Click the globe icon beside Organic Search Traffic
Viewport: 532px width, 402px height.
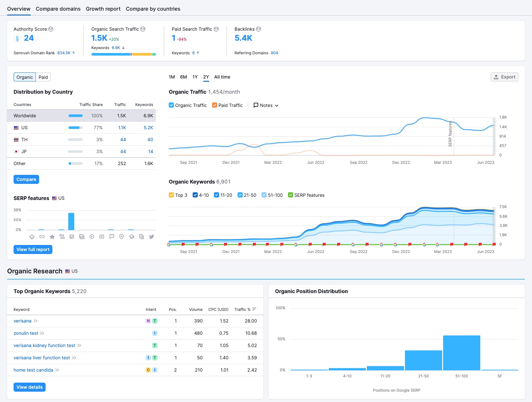[x=143, y=29]
